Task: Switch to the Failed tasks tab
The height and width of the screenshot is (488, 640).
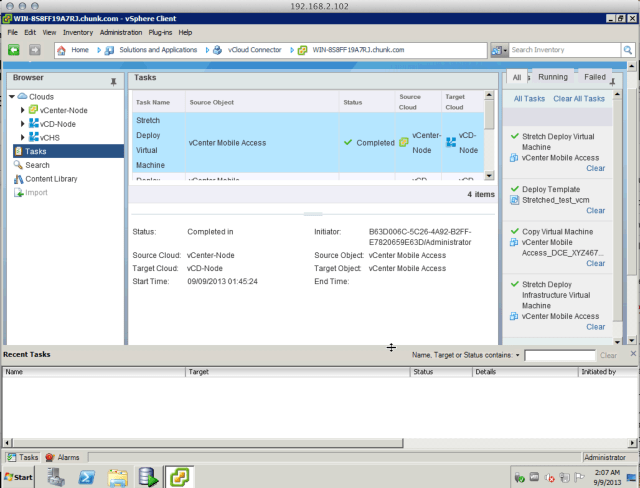Action: 595,77
